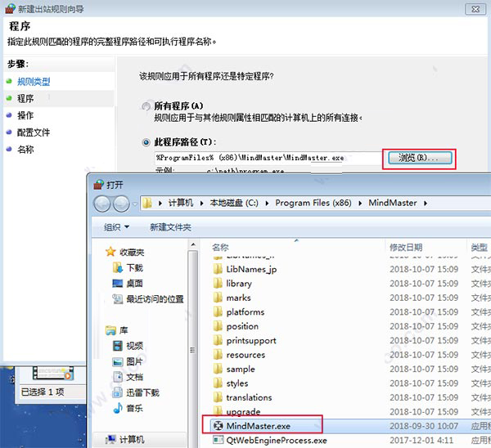Open the 迅雷下载 library
This screenshot has height=448, width=491.
pos(142,393)
